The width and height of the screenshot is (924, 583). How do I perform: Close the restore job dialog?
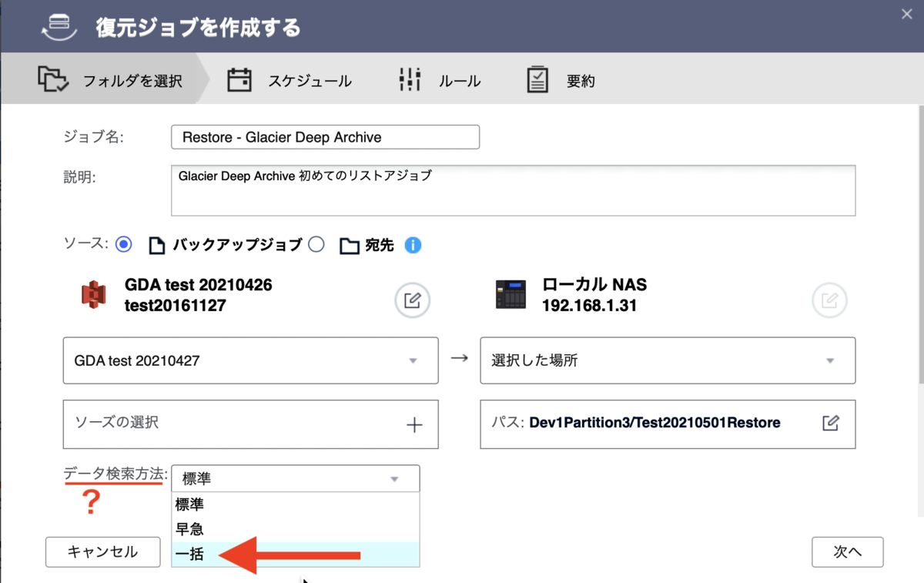[x=907, y=13]
